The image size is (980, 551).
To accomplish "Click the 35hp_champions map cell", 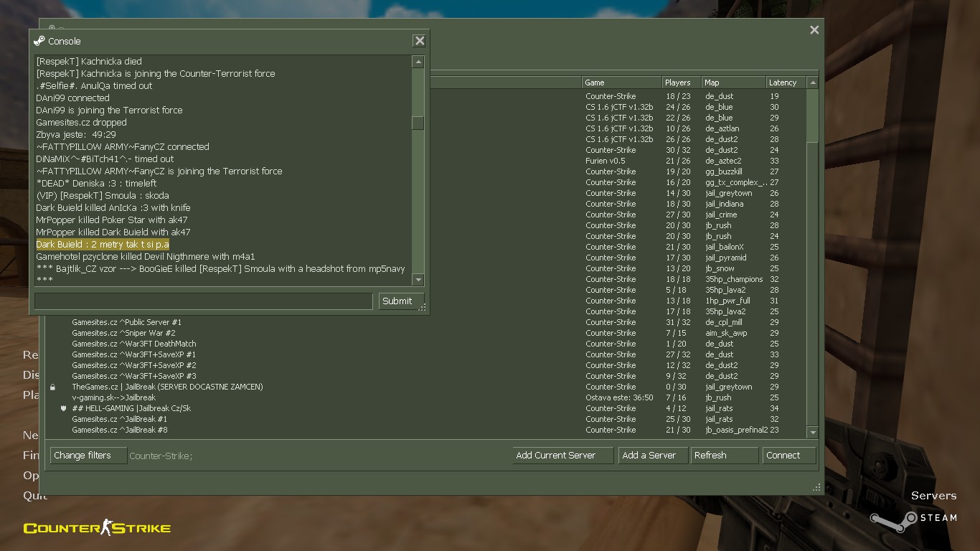I will click(x=734, y=279).
